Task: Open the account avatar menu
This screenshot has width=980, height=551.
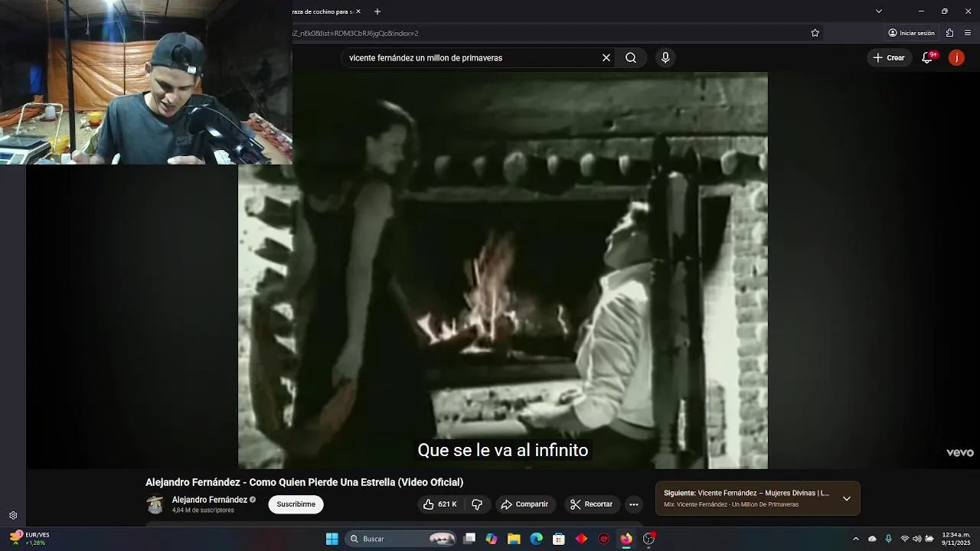Action: point(956,57)
